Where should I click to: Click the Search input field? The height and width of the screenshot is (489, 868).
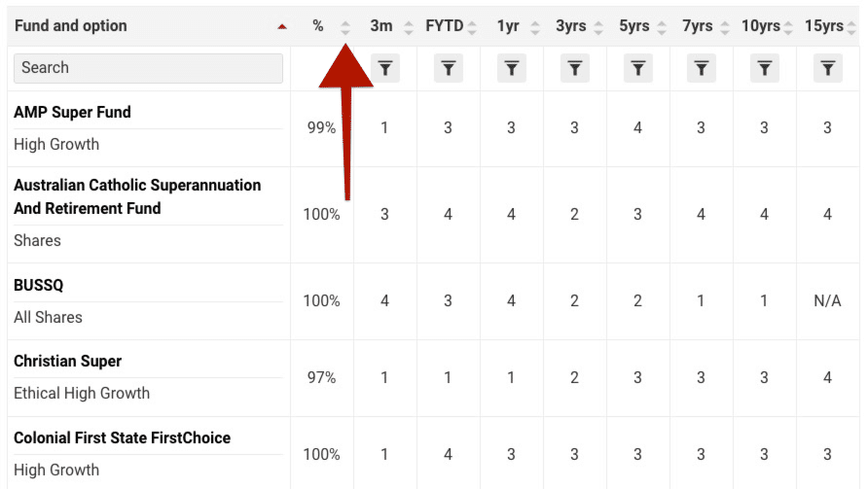[148, 68]
